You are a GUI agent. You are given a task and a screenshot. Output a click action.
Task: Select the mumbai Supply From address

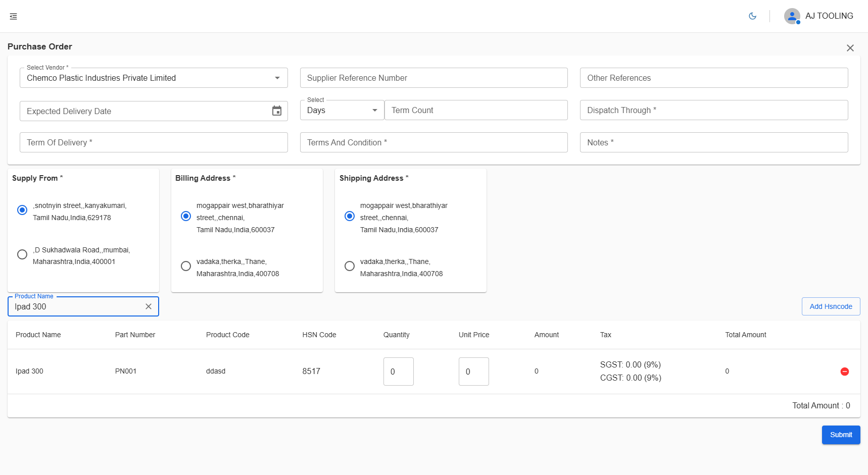point(22,254)
